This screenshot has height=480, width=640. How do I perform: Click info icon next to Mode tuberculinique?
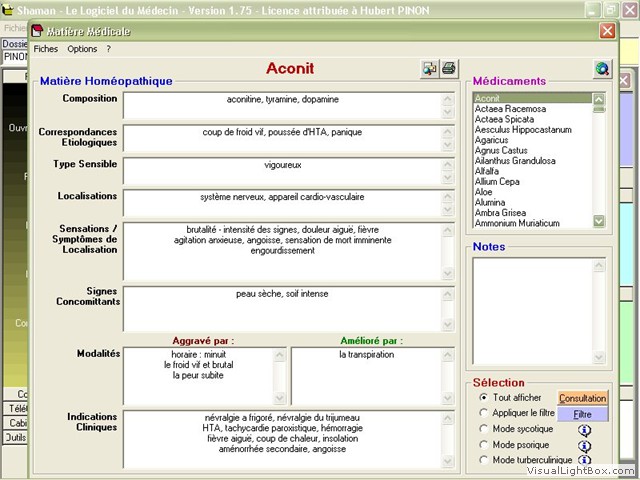[584, 460]
